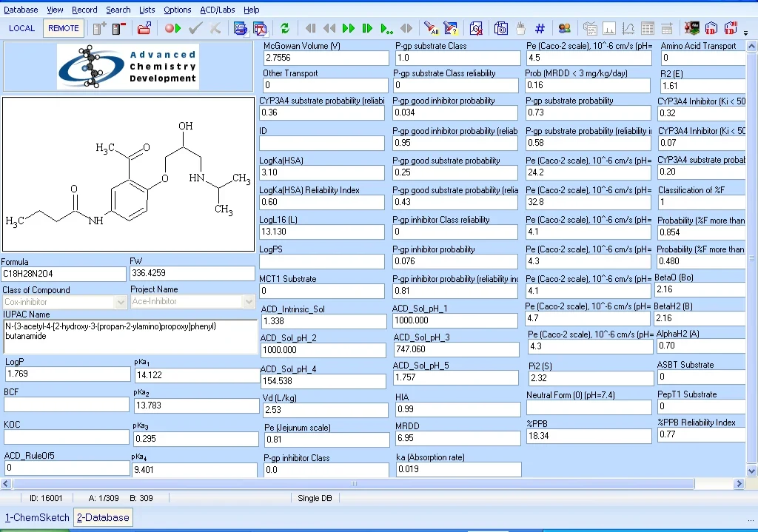Click the flashlight Search All icon
This screenshot has width=758, height=532.
click(x=432, y=29)
